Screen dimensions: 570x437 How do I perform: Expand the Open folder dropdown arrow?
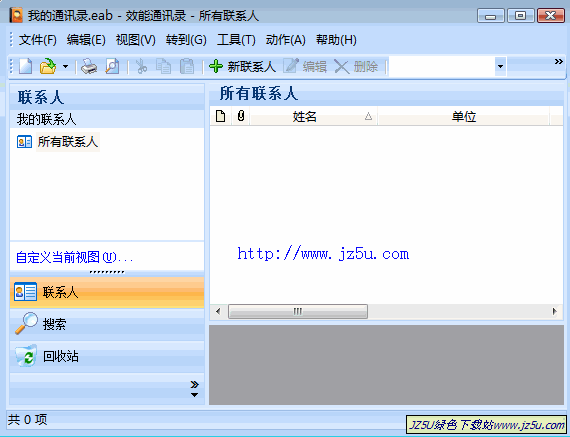65,67
